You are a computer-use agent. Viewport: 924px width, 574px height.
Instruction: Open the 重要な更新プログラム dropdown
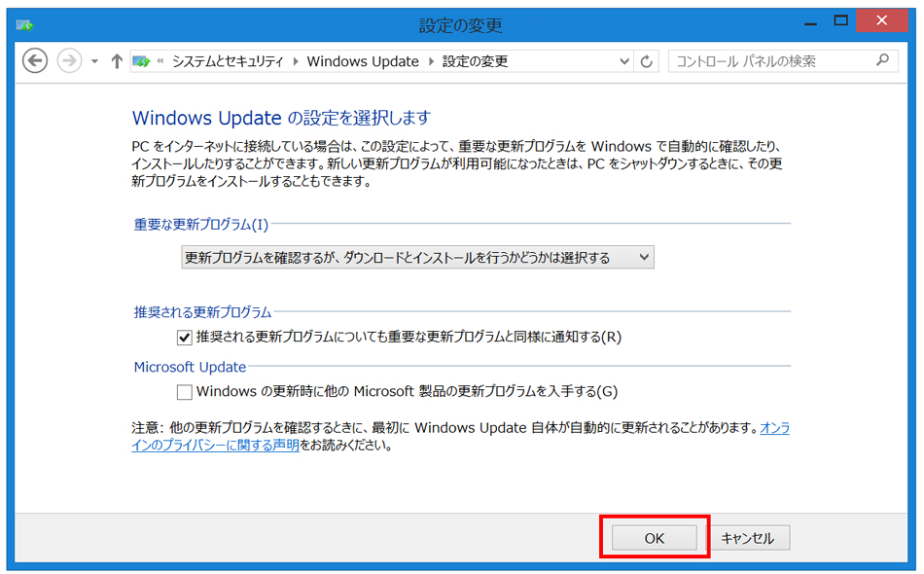(417, 257)
